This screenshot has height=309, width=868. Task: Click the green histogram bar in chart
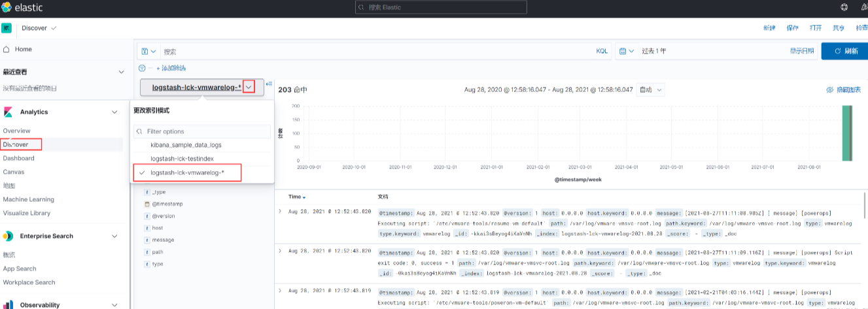point(846,133)
